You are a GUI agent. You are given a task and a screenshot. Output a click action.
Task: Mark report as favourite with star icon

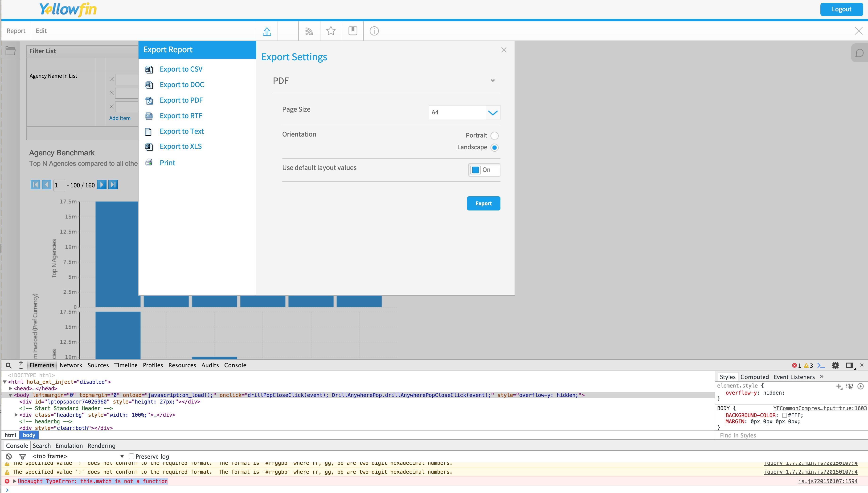(x=331, y=31)
